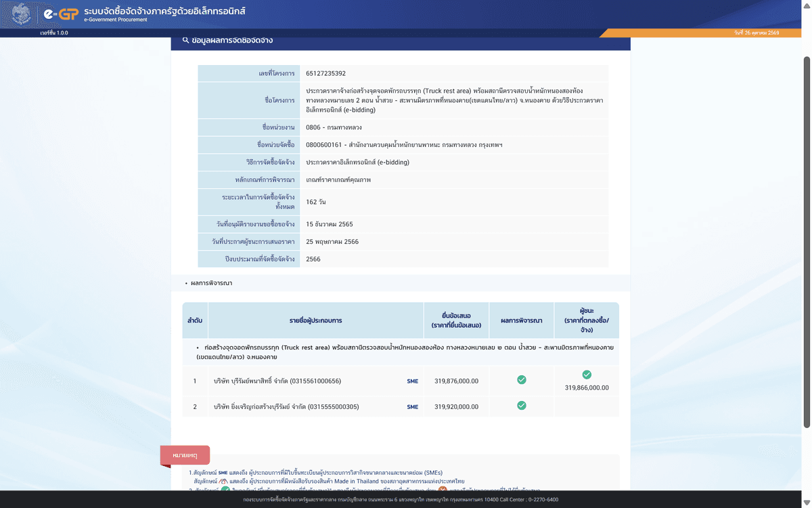Click the date 25 พฤษภาคม 2566

tap(332, 242)
